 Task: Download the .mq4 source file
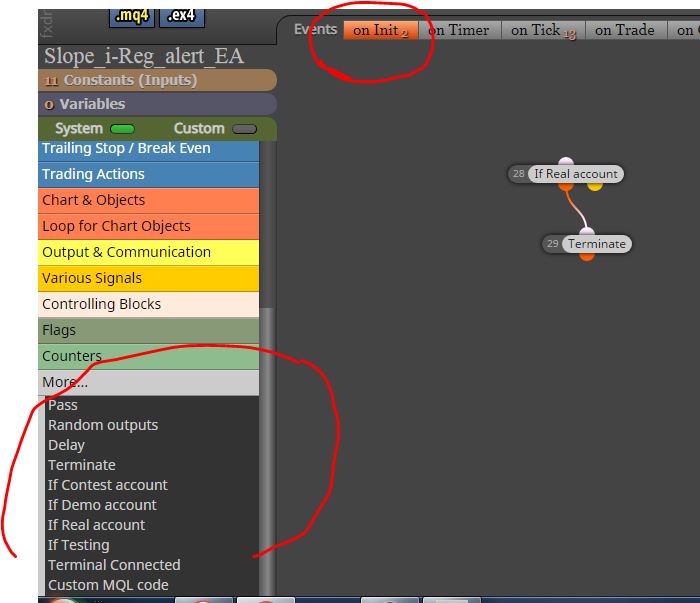coord(132,17)
